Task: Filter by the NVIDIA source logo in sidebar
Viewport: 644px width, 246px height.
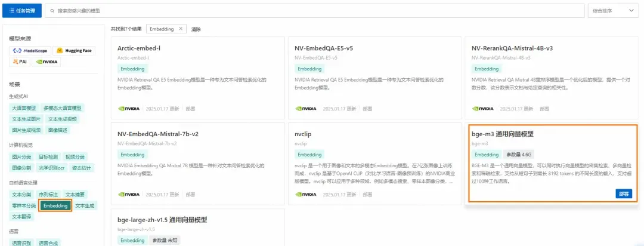Action: pyautogui.click(x=47, y=61)
